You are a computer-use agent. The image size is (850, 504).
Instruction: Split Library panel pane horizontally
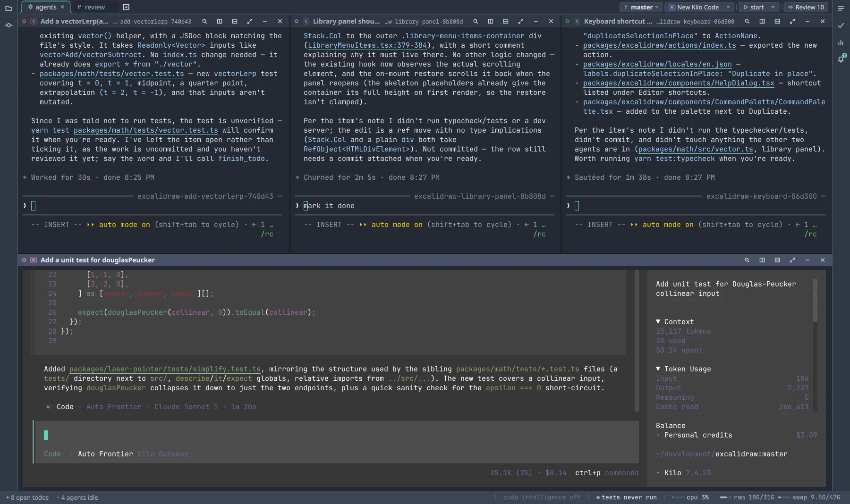(x=506, y=21)
